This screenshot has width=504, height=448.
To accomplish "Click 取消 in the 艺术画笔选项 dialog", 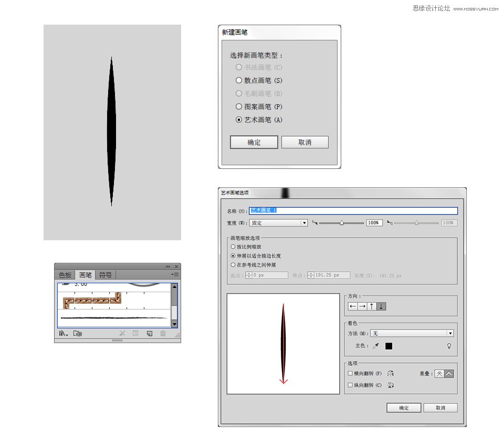I will tap(440, 408).
